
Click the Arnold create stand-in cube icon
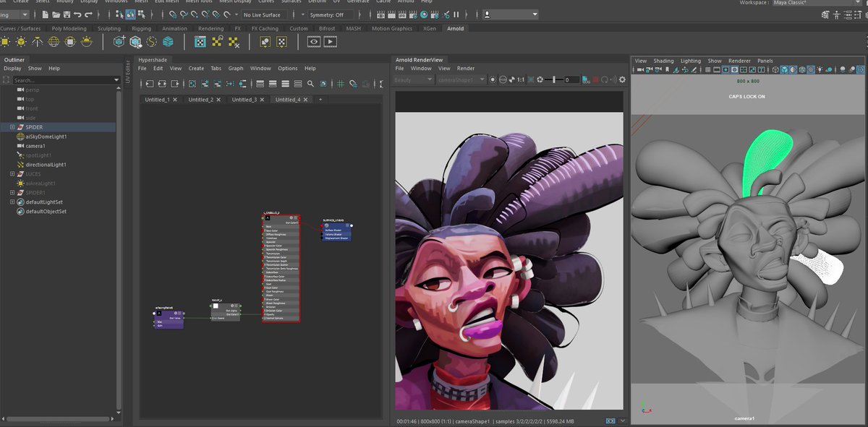click(119, 41)
